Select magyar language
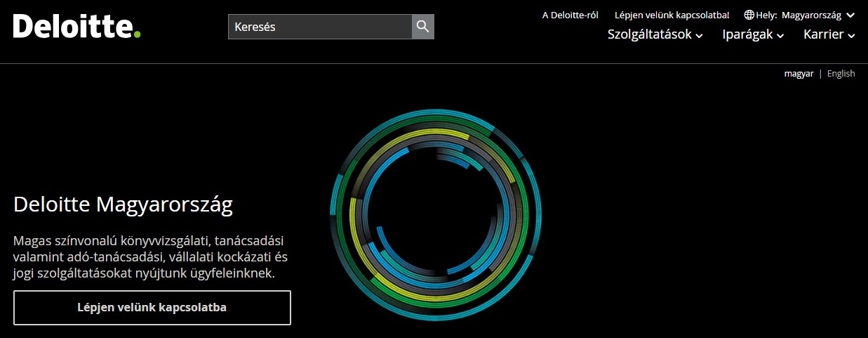Viewport: 868px width, 338px height. click(x=799, y=73)
